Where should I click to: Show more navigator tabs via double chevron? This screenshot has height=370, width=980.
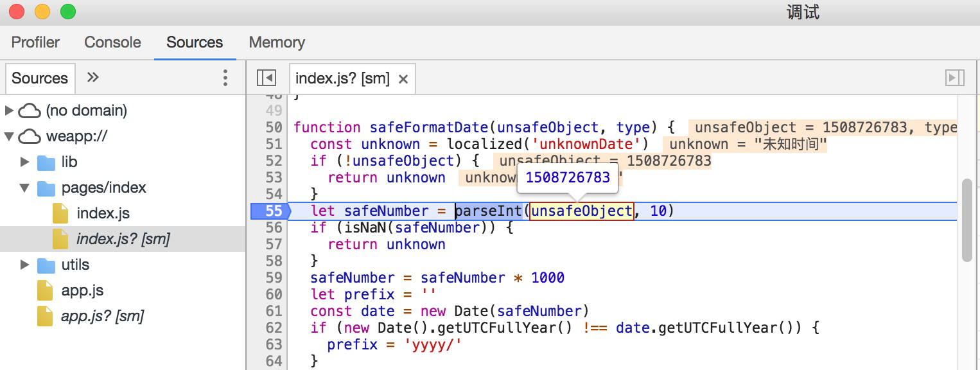[93, 78]
